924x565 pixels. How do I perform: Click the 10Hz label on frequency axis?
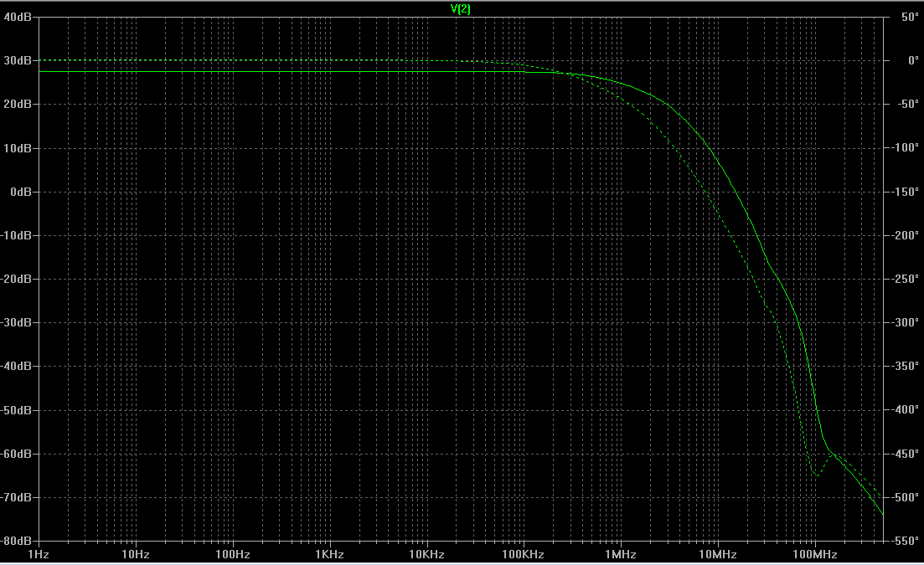pos(136,554)
